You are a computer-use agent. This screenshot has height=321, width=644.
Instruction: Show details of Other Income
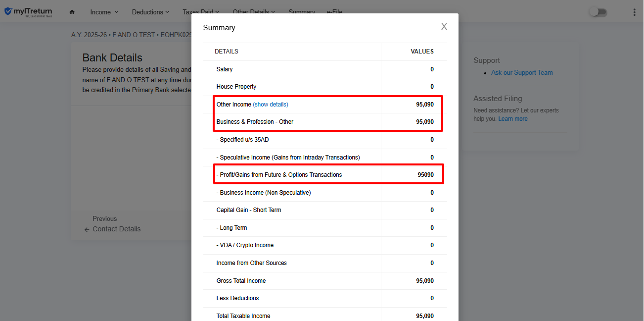(270, 105)
